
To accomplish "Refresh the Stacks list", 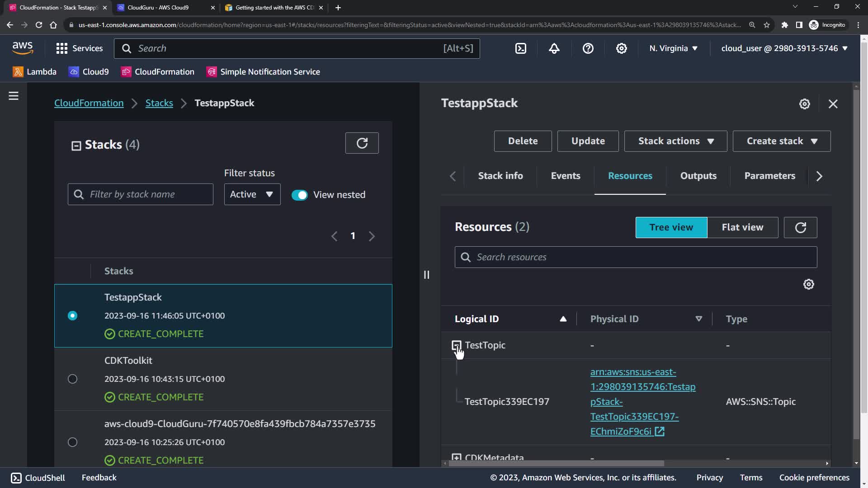I will [x=362, y=143].
